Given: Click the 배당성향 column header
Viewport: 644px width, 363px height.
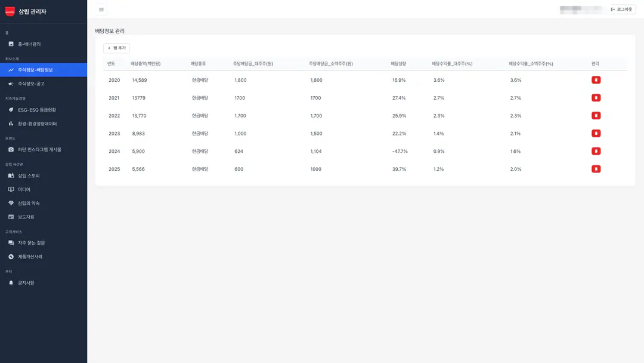Looking at the screenshot, I should [x=398, y=64].
